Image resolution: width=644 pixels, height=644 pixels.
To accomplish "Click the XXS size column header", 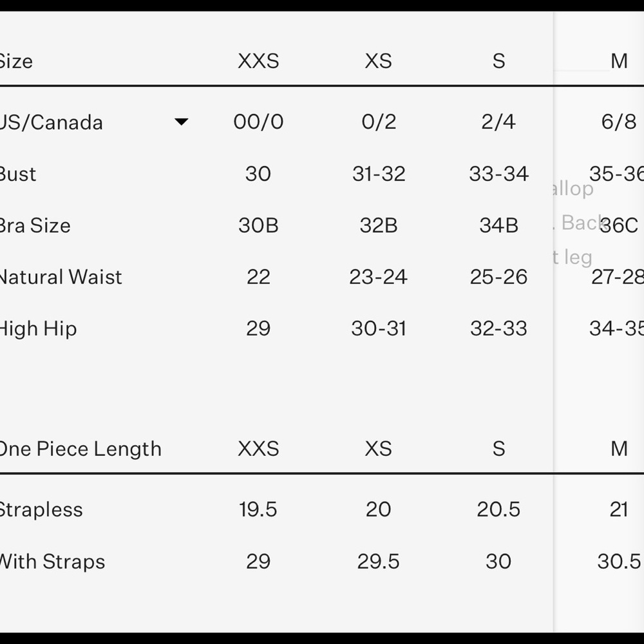I will point(258,61).
